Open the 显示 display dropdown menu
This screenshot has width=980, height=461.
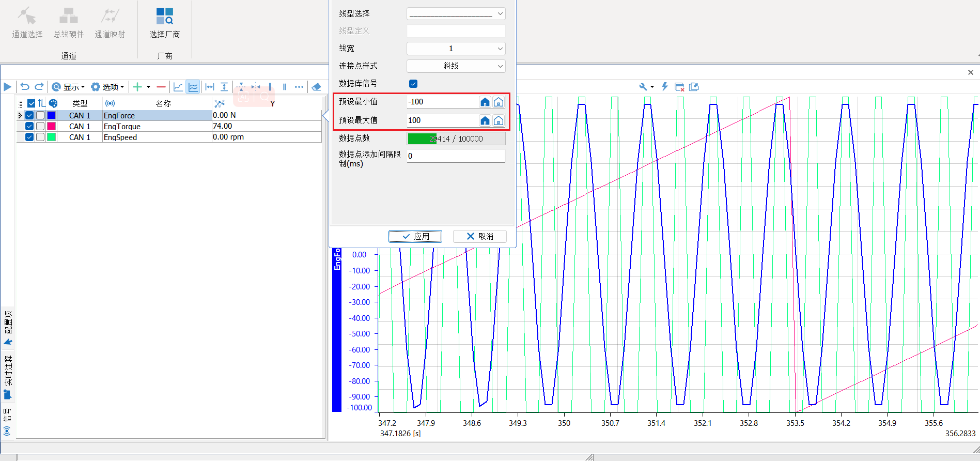[68, 87]
